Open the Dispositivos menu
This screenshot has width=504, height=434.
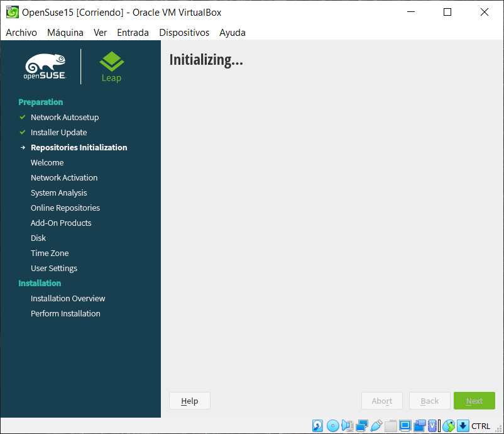click(184, 33)
